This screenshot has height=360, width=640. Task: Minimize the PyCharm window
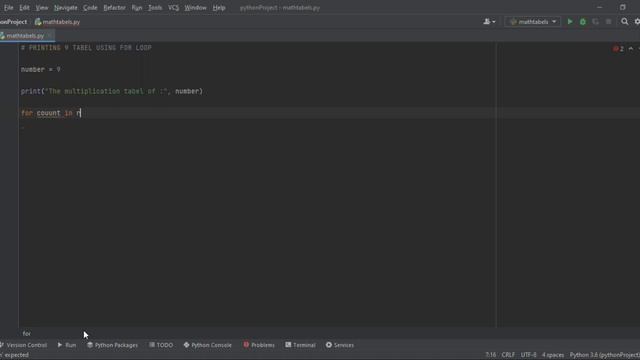599,7
